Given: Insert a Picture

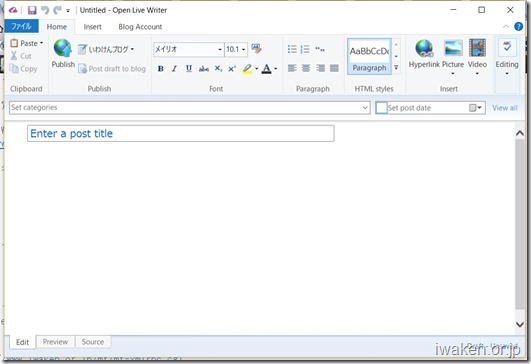Looking at the screenshot, I should (453, 56).
